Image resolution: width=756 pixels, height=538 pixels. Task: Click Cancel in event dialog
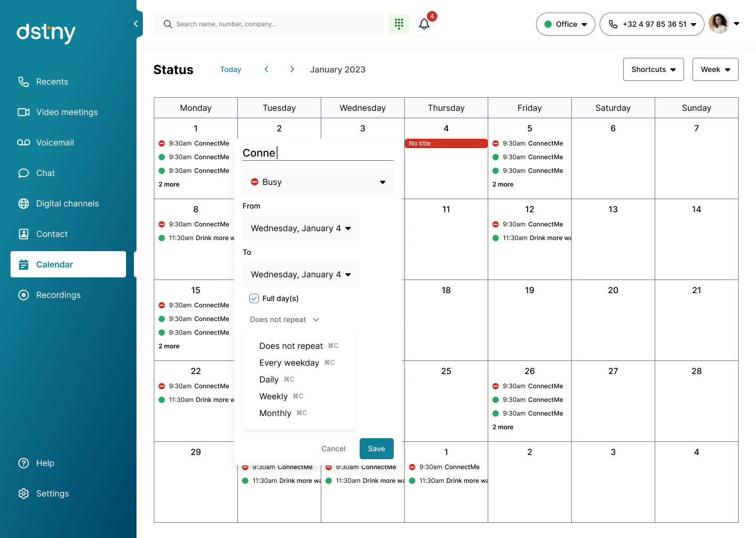point(333,449)
